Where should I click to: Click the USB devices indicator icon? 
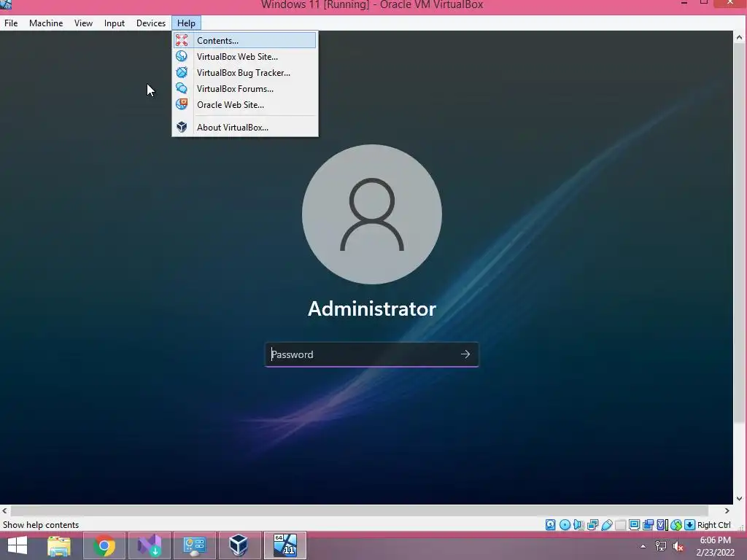(606, 525)
